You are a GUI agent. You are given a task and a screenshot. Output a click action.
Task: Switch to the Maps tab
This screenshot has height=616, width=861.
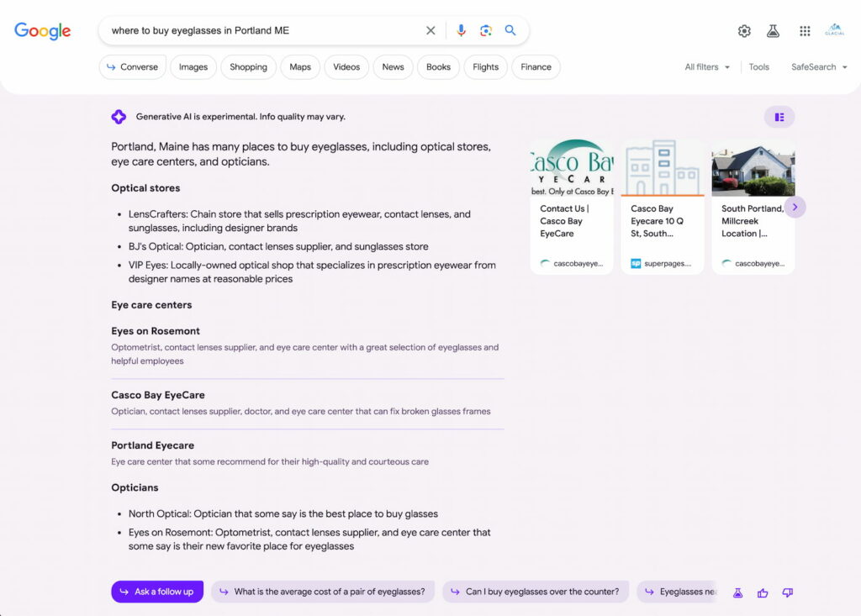[300, 67]
